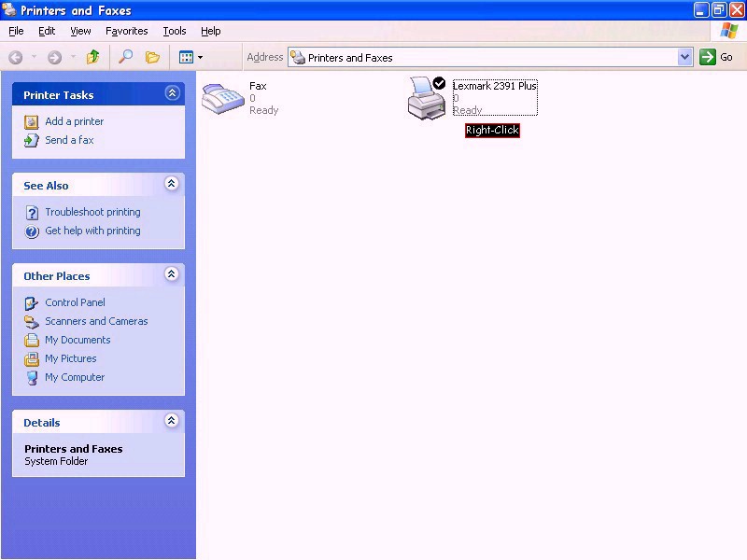Toggle the Folders pane button
This screenshot has height=560, width=747.
pos(152,57)
